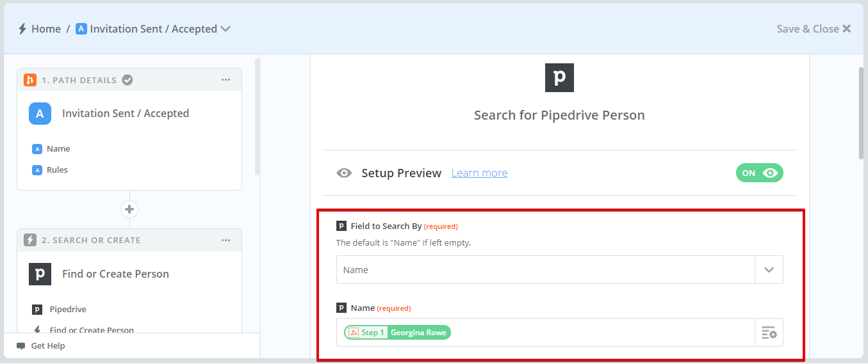Open the Pipedrive sub-step in step 2
Image resolution: width=868 pixels, height=364 pixels.
68,309
